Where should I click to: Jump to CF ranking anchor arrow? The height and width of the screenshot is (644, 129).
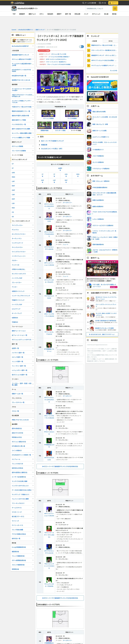42,176
